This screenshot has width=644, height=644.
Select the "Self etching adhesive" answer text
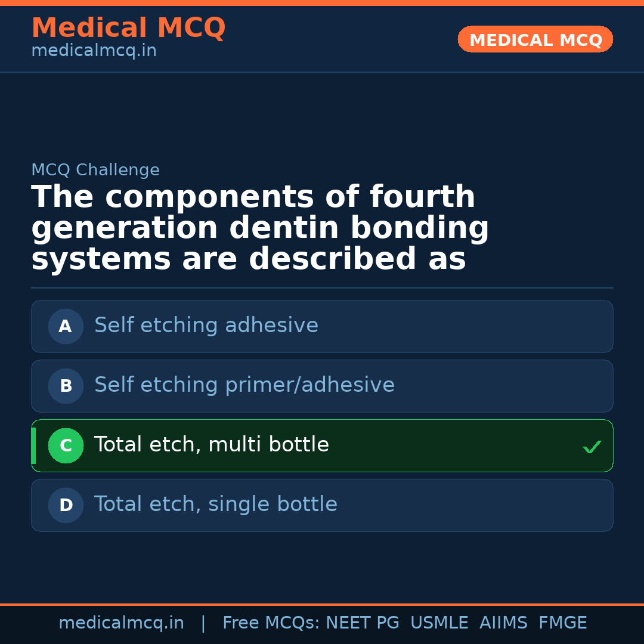coord(206,326)
